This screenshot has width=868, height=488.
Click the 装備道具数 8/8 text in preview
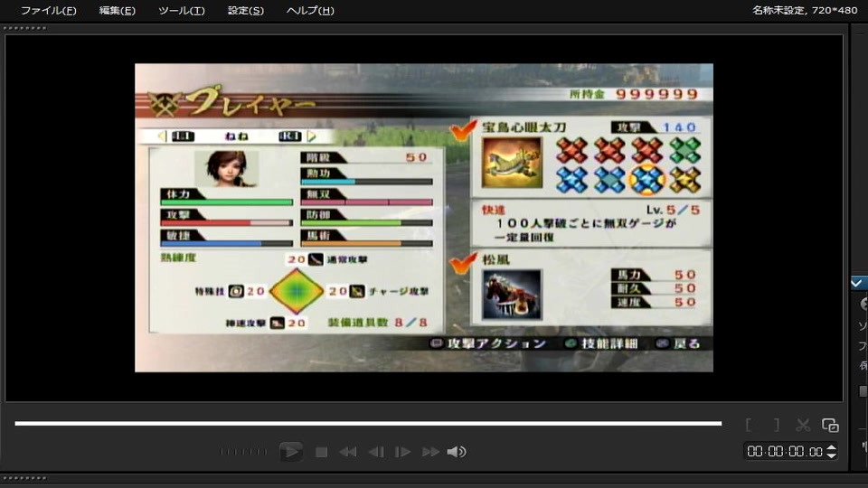378,323
